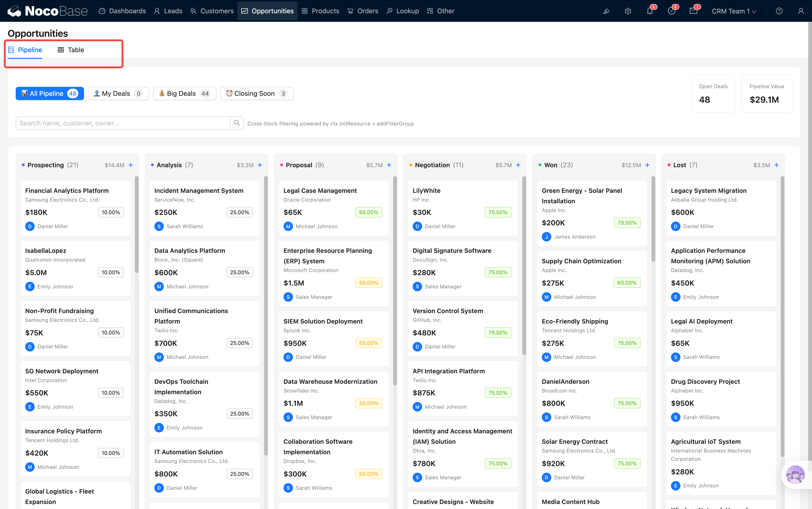Open the settings gear icon

(x=628, y=11)
